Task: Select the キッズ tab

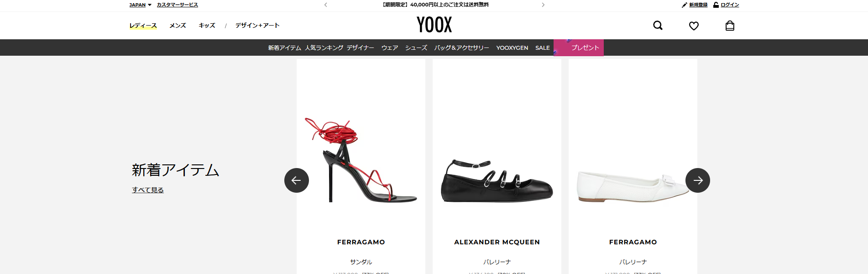Action: (x=207, y=26)
